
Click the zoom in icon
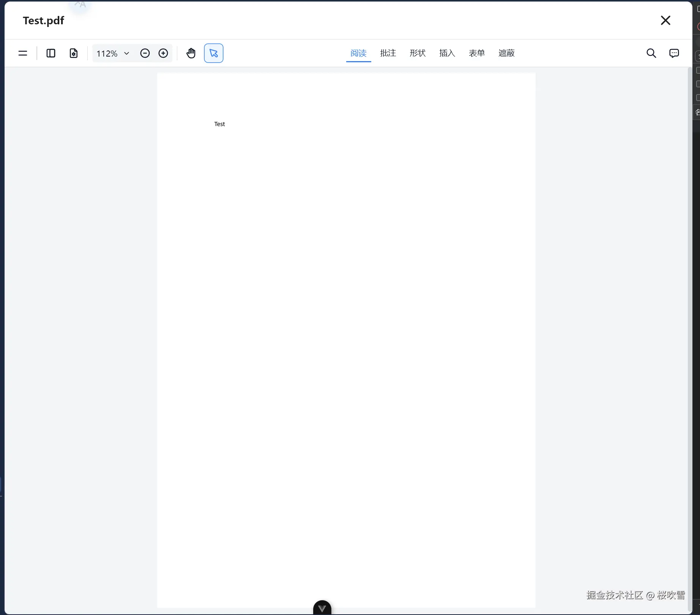pos(163,53)
